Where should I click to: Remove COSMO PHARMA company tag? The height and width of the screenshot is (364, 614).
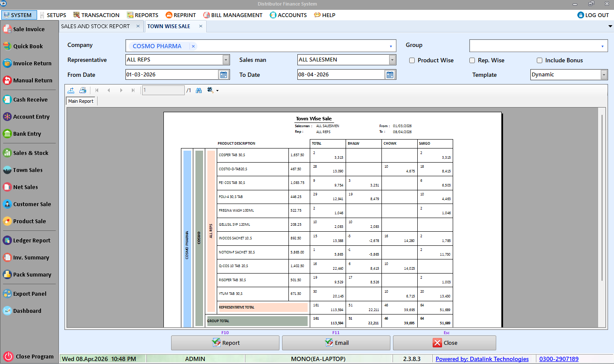pos(193,46)
